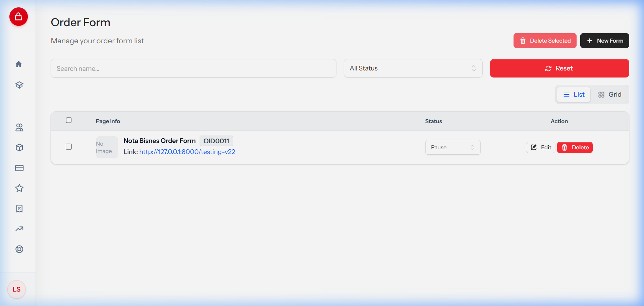Open the credit card sidebar icon
This screenshot has width=644, height=306.
click(19, 168)
